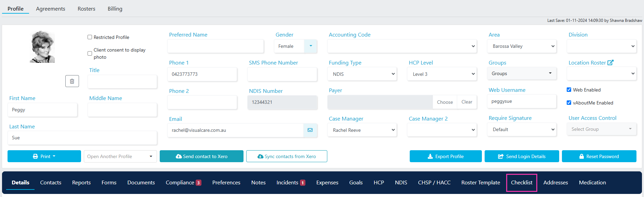This screenshot has height=197, width=644.
Task: Open the Forms section tab
Action: pos(109,183)
